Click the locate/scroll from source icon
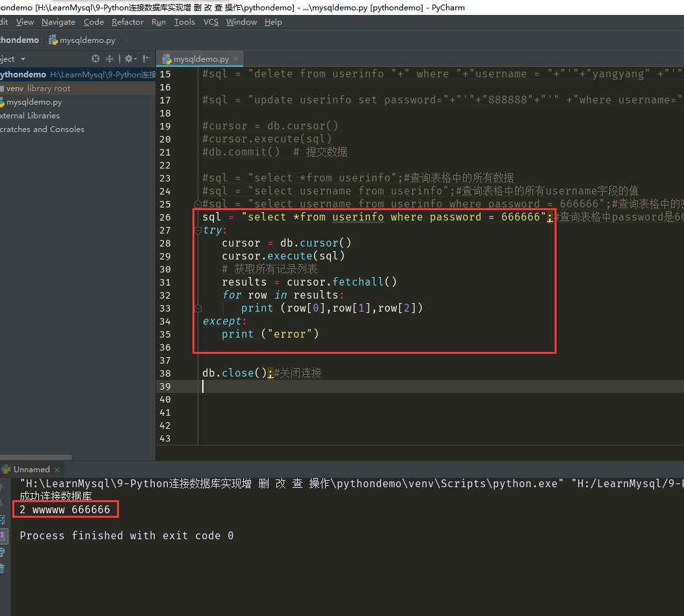Image resolution: width=684 pixels, height=616 pixels. [x=96, y=59]
